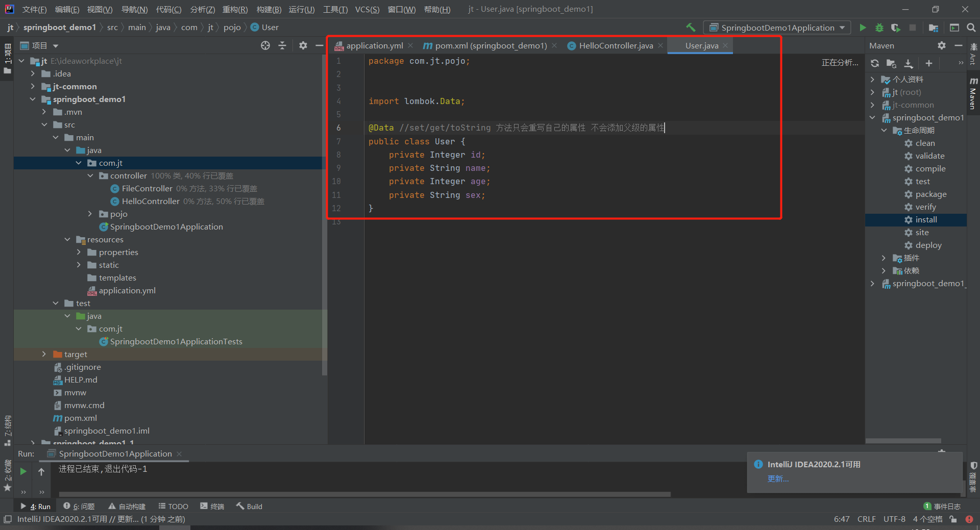Click locate current file target icon
980x530 pixels.
click(265, 45)
